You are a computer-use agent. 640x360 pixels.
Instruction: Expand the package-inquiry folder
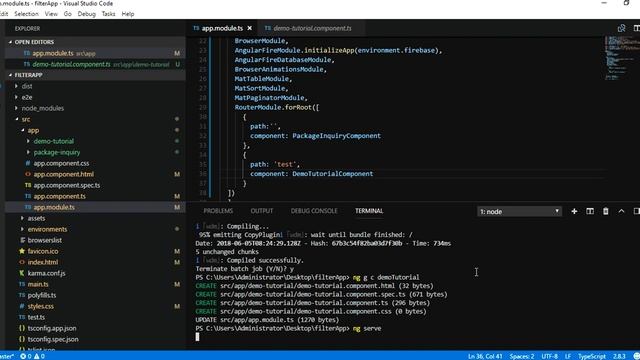tap(57, 152)
